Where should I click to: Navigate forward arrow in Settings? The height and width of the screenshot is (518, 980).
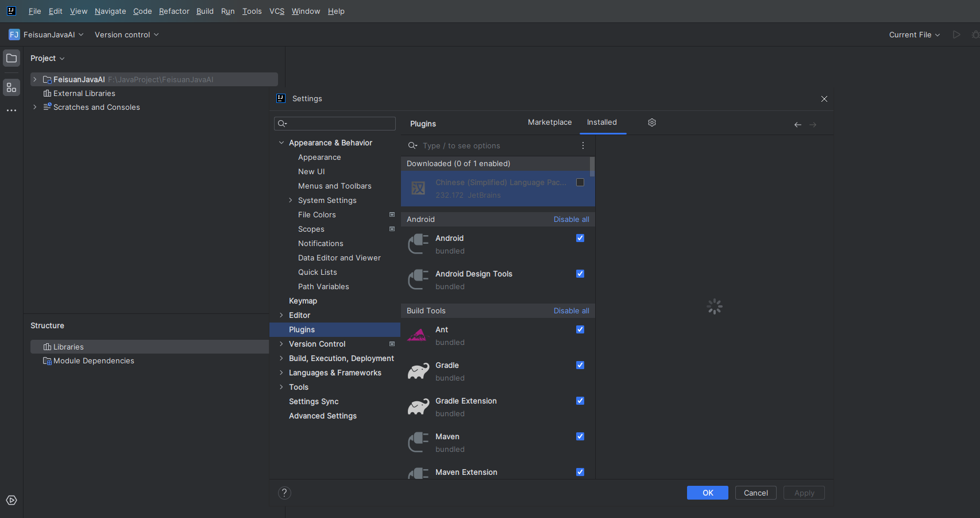click(813, 125)
